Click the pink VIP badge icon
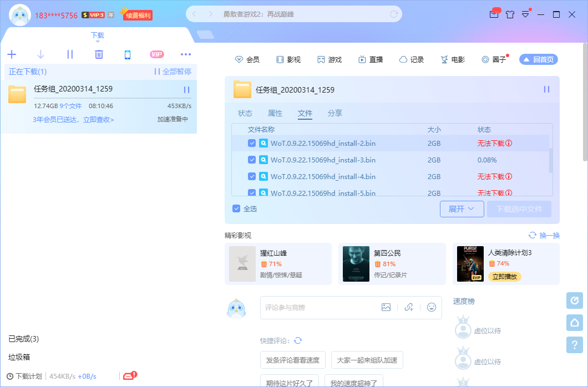The height and width of the screenshot is (387, 588). (157, 54)
